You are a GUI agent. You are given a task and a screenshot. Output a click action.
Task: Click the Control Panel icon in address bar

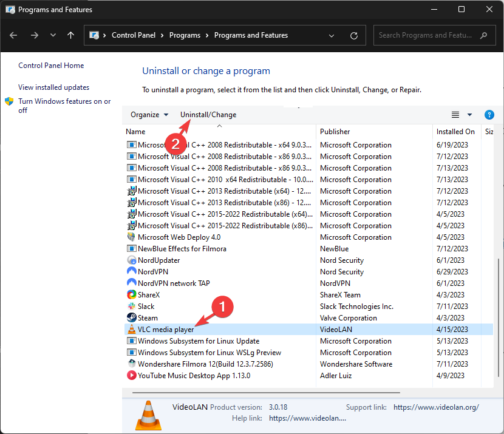[x=94, y=35]
